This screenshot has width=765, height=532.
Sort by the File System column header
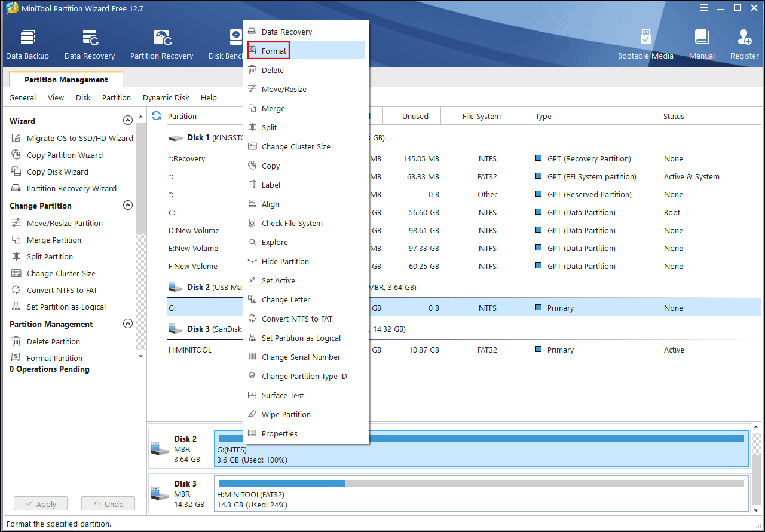click(x=481, y=117)
